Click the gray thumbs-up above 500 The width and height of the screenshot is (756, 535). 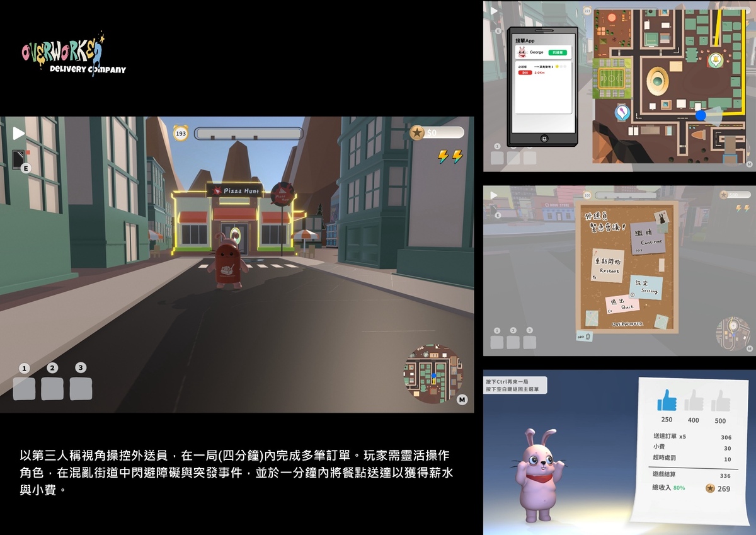coord(720,400)
